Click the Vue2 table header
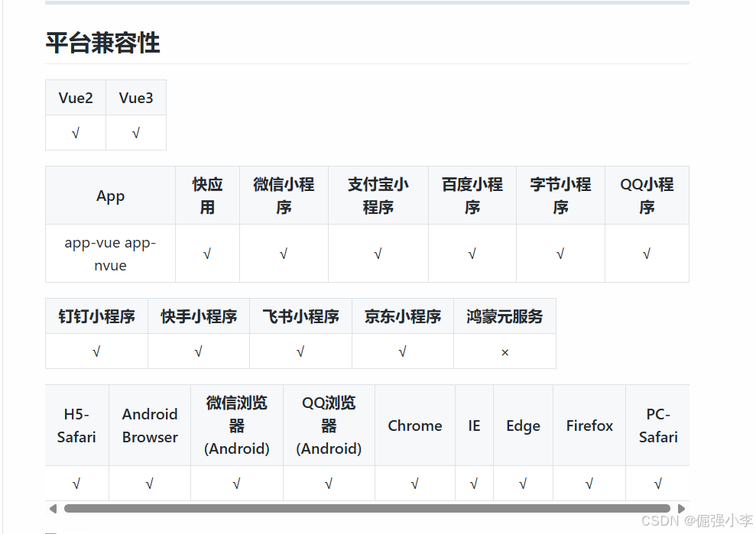This screenshot has width=756, height=534. click(75, 97)
